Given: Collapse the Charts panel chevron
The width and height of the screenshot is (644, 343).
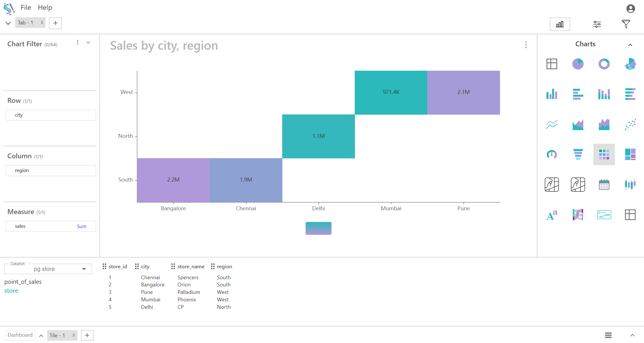Looking at the screenshot, I should (630, 45).
